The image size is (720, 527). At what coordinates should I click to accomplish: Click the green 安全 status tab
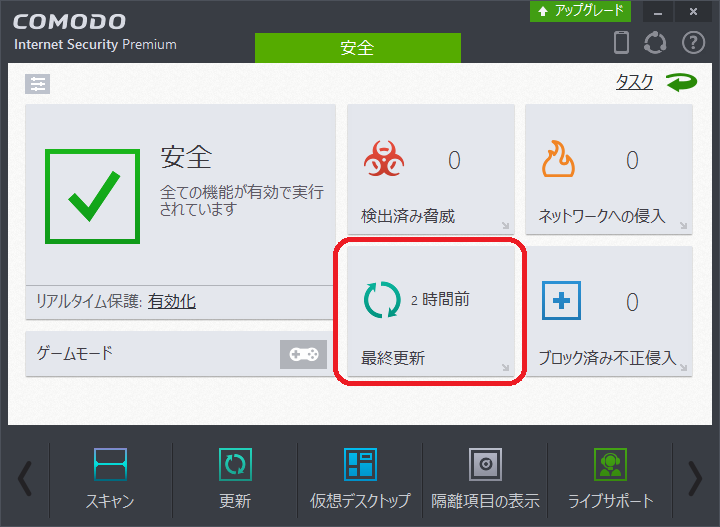point(358,48)
